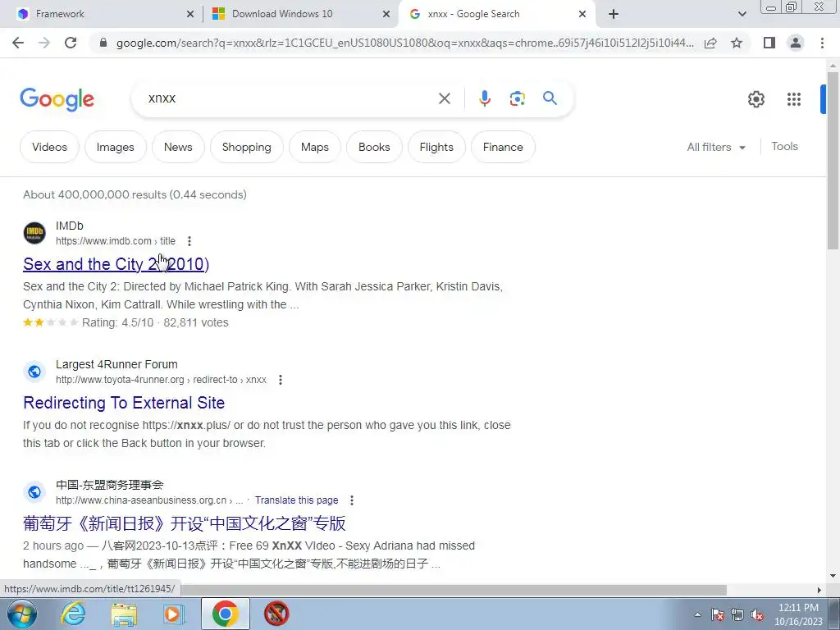The width and height of the screenshot is (840, 630).
Task: Open a new tab with plus button
Action: tap(614, 14)
